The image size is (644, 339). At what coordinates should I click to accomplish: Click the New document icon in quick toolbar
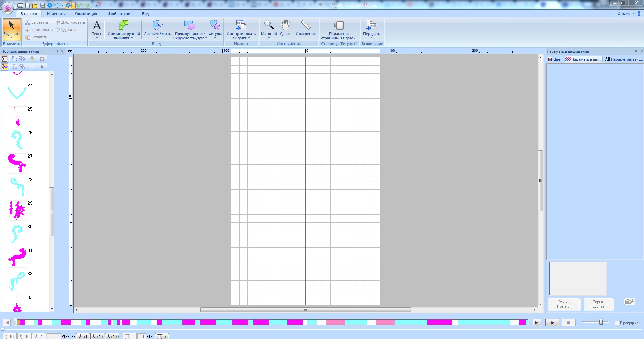coord(28,5)
